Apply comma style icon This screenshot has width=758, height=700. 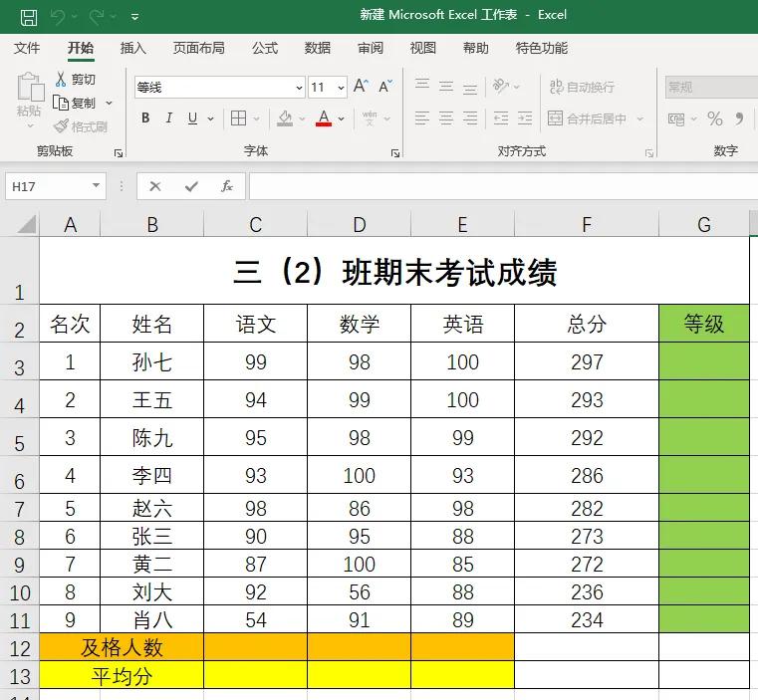point(740,118)
